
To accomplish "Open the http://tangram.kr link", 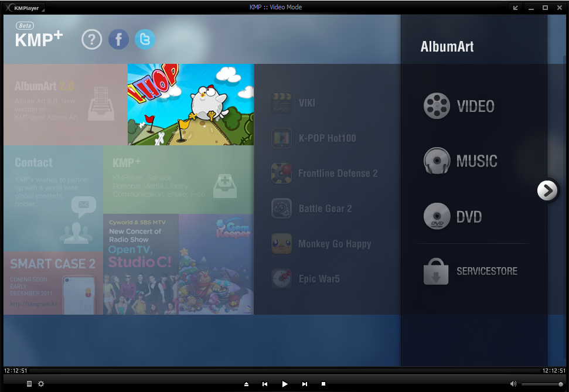I will click(34, 304).
